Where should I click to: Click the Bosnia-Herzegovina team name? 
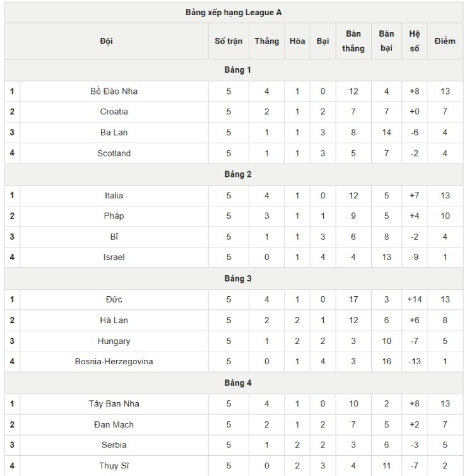tap(114, 362)
